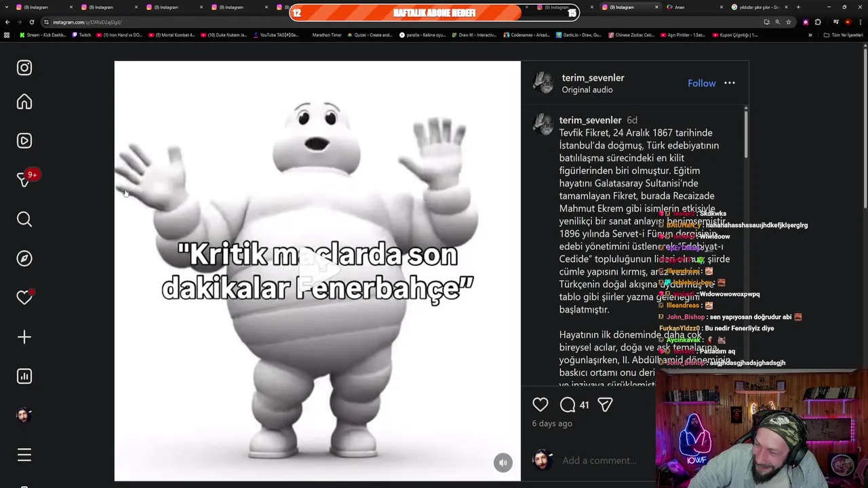The height and width of the screenshot is (488, 868).
Task: Bookmark this page with the star
Action: pos(788,22)
